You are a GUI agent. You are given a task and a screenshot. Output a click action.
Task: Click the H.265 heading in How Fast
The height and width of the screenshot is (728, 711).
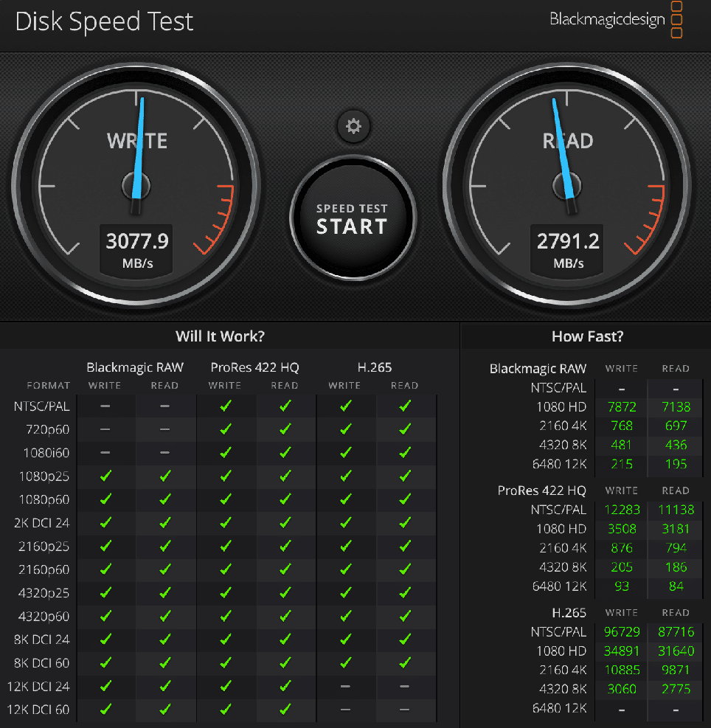click(569, 613)
